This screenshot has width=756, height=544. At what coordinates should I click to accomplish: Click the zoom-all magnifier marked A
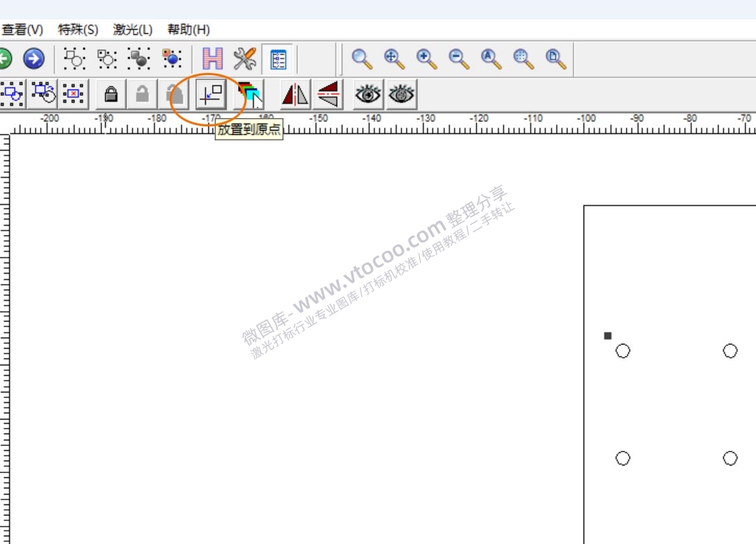tap(491, 59)
